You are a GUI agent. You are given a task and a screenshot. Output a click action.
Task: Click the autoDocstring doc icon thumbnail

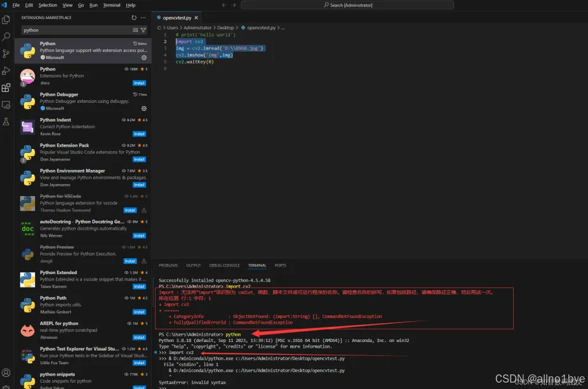[27, 228]
